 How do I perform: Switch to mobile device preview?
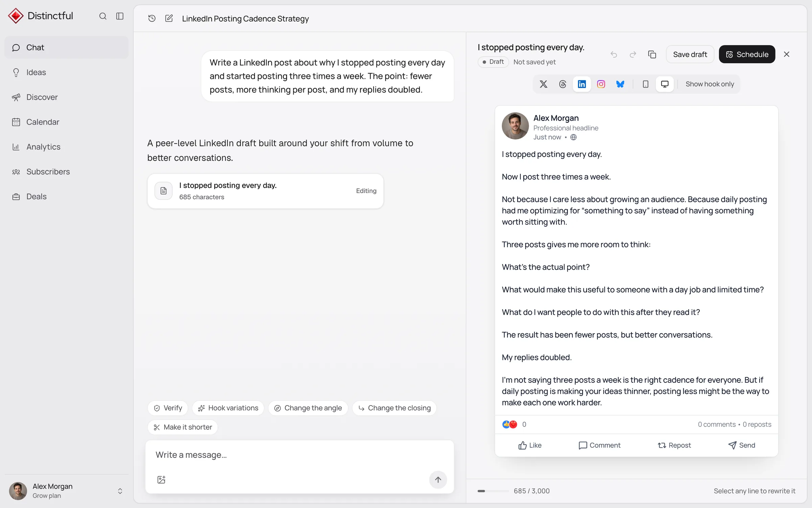click(646, 84)
